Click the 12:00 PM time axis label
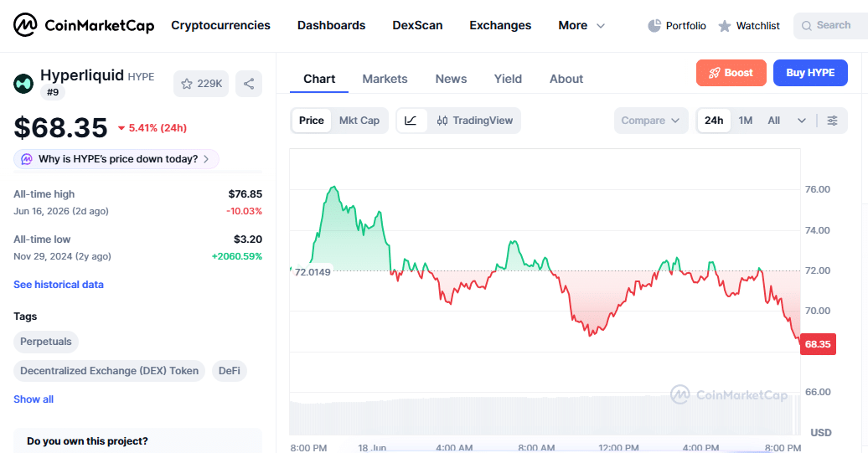 point(618,447)
